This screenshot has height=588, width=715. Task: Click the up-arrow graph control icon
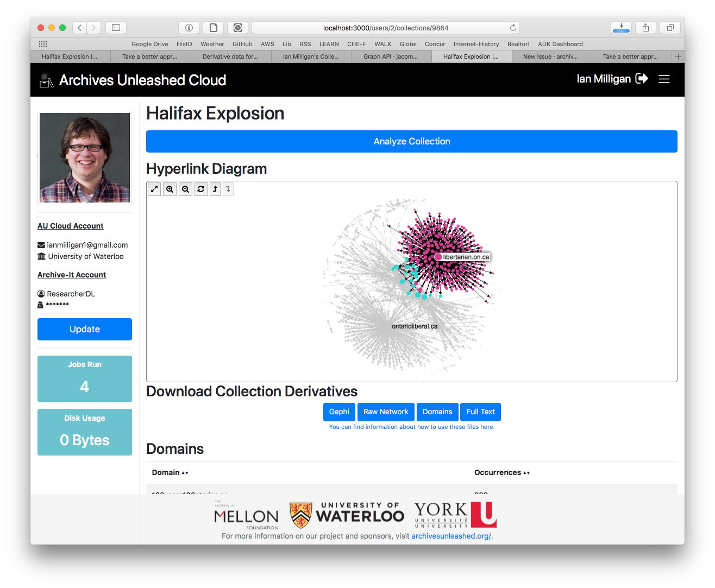pyautogui.click(x=215, y=189)
